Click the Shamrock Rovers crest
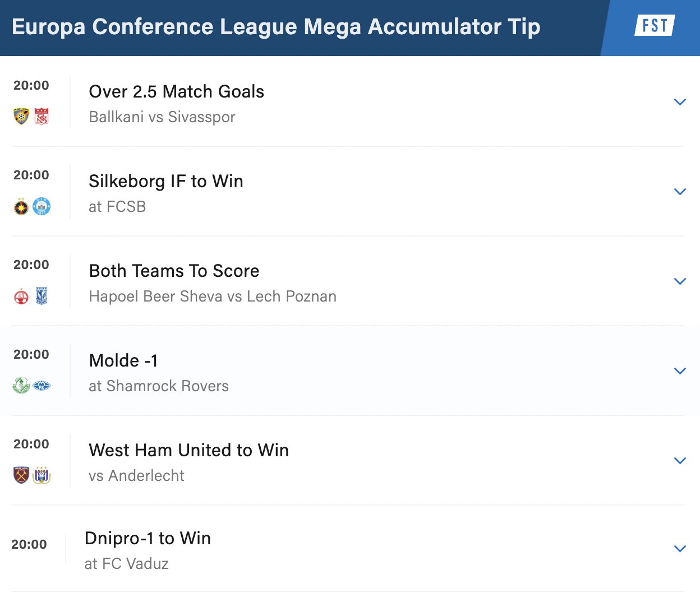This screenshot has width=700, height=593. (21, 386)
